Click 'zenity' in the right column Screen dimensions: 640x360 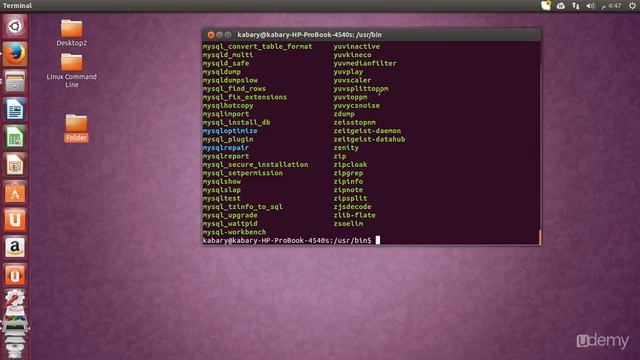[x=346, y=148]
